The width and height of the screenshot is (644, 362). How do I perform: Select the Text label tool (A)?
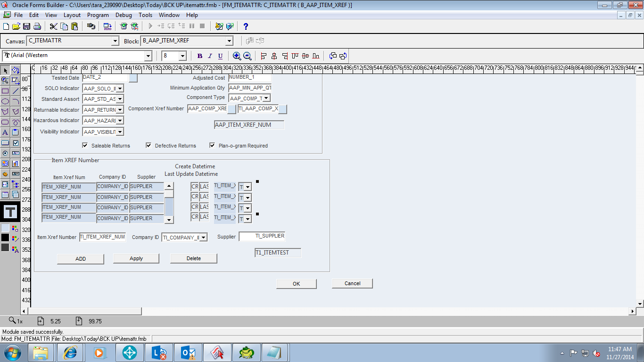coord(5,132)
